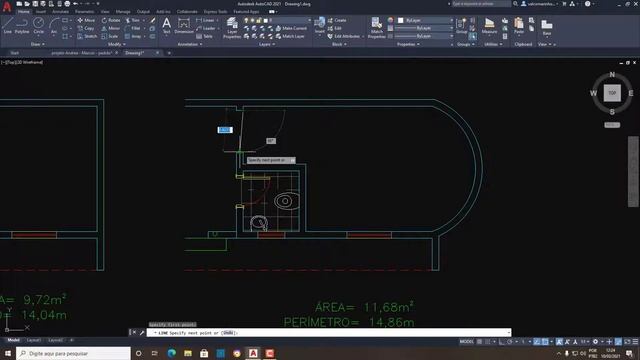Toggle snap mode in status bar
Image resolution: width=640 pixels, height=360 pixels.
coord(488,342)
